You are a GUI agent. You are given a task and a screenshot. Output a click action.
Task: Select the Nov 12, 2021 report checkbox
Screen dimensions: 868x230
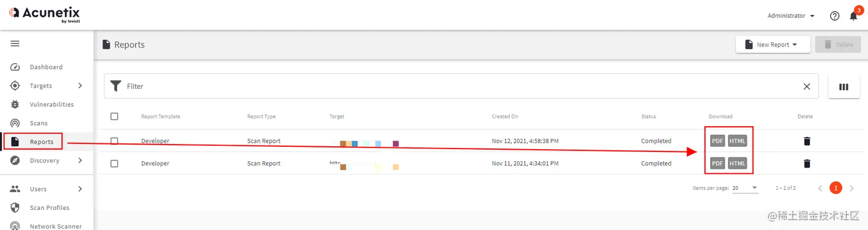[x=114, y=141]
